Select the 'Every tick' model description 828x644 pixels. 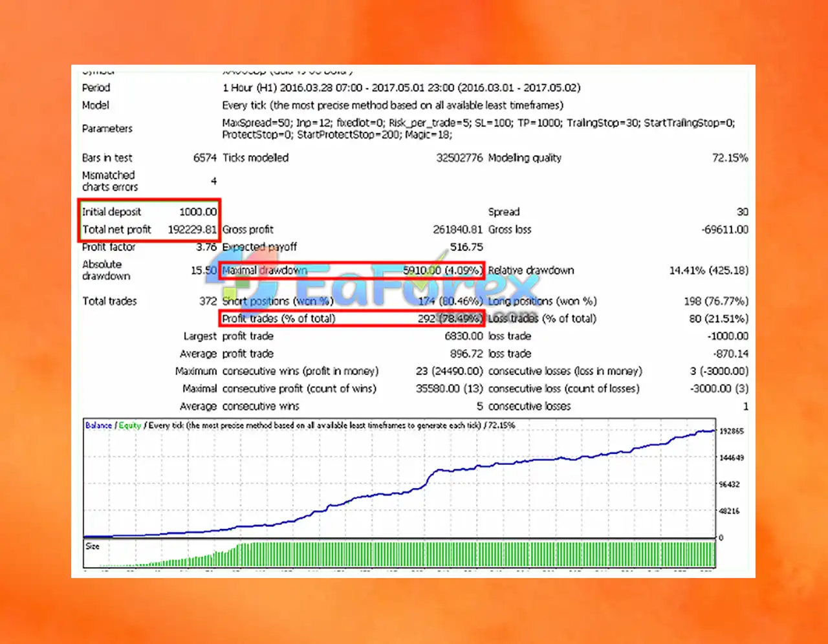pyautogui.click(x=393, y=105)
